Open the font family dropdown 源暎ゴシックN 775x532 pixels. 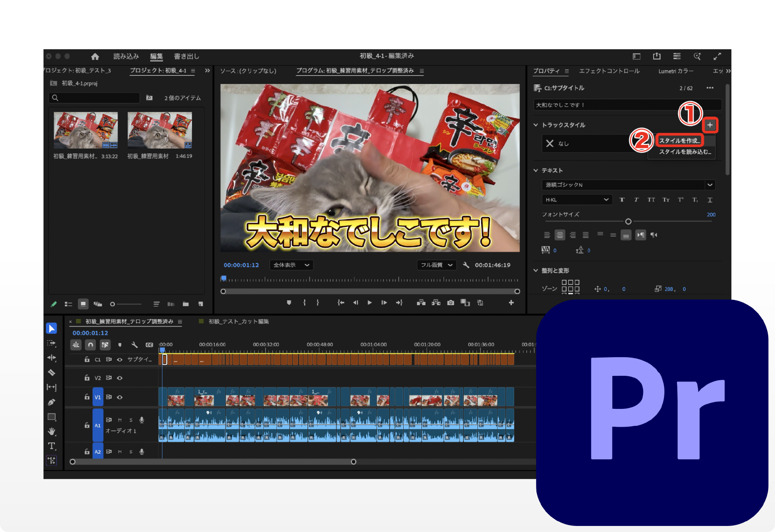pyautogui.click(x=628, y=185)
